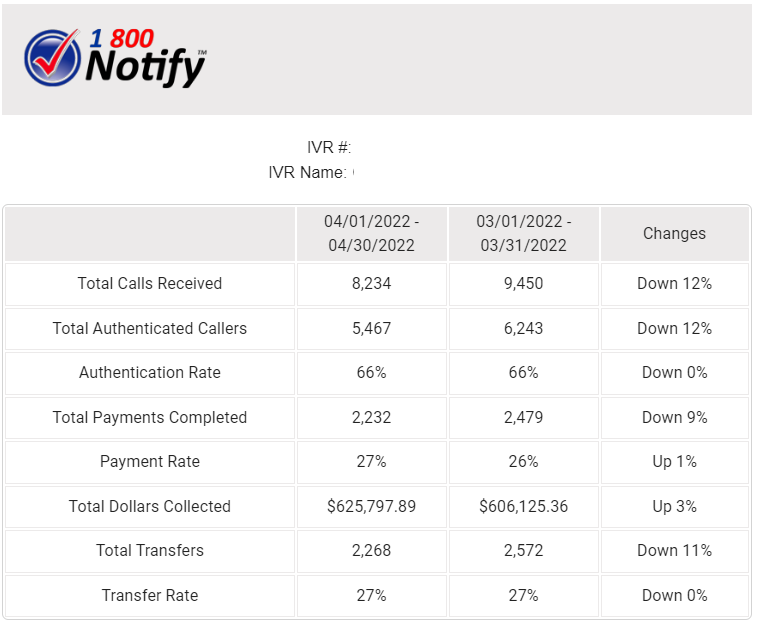This screenshot has width=760, height=624.
Task: Select the 04/01/2022 - 04/30/2022 column header
Action: [x=371, y=233]
